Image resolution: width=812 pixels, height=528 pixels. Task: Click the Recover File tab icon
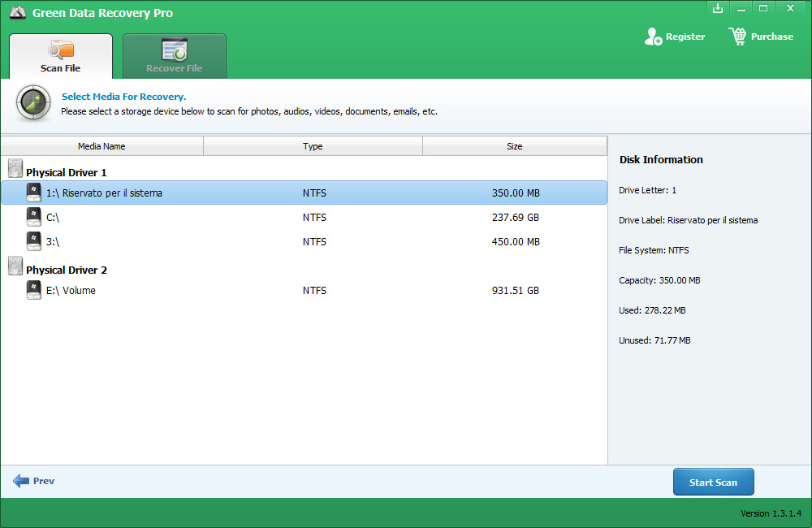pyautogui.click(x=175, y=50)
